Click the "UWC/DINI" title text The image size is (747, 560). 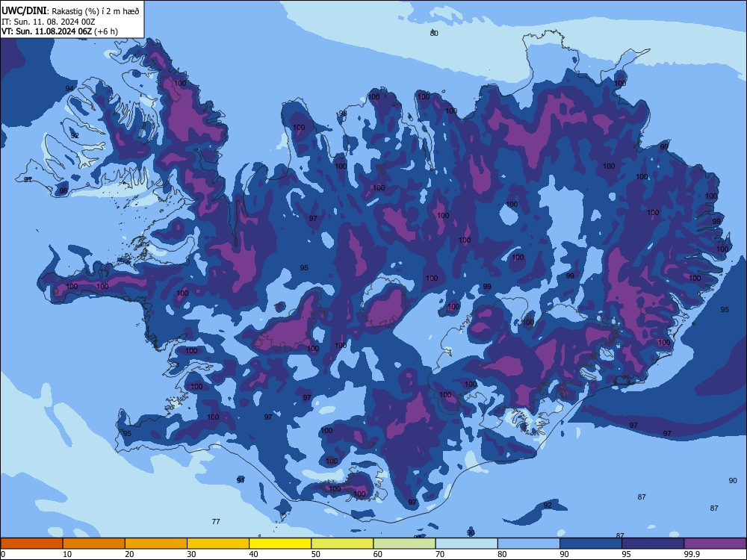pyautogui.click(x=24, y=11)
